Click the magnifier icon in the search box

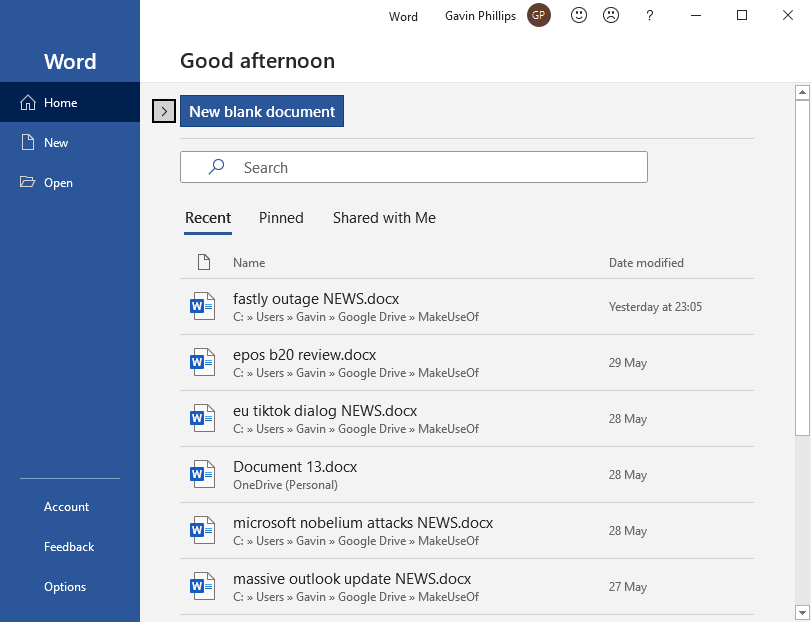click(215, 167)
